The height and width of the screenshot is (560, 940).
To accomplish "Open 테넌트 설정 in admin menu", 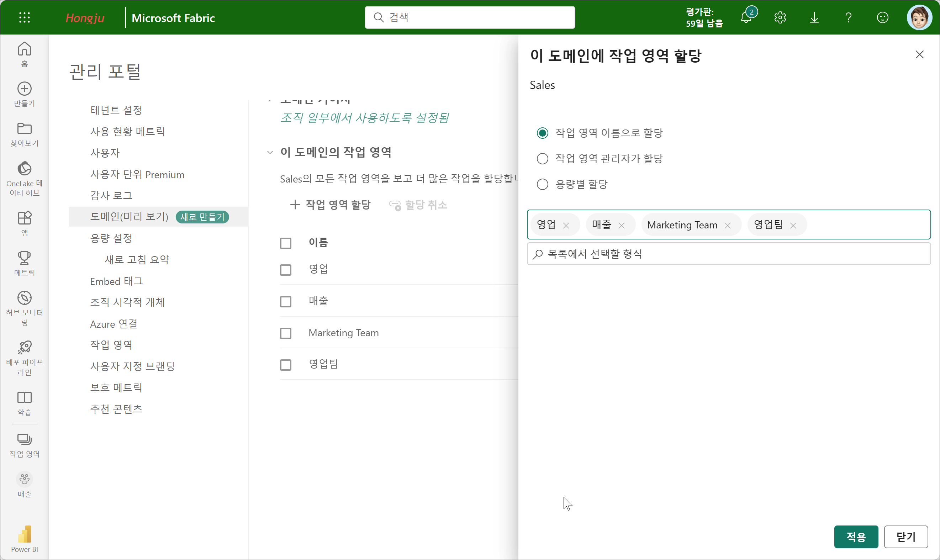I will click(116, 110).
